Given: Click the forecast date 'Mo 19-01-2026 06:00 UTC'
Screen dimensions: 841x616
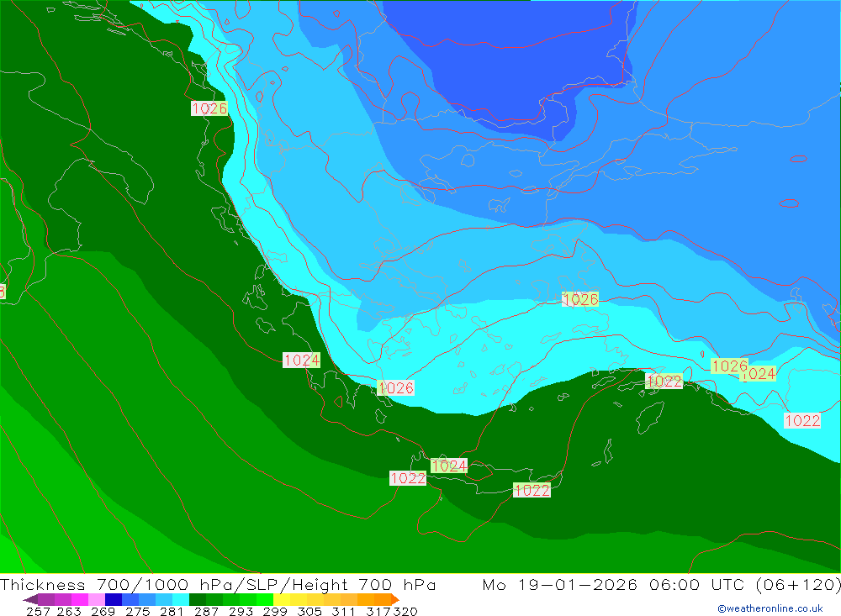Looking at the screenshot, I should (x=614, y=584).
